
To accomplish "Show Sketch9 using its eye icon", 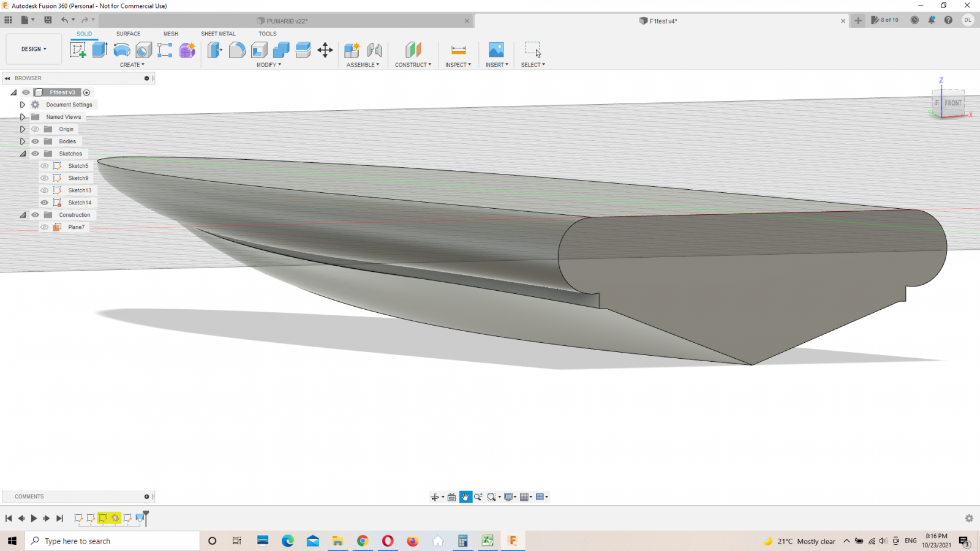I will 45,178.
